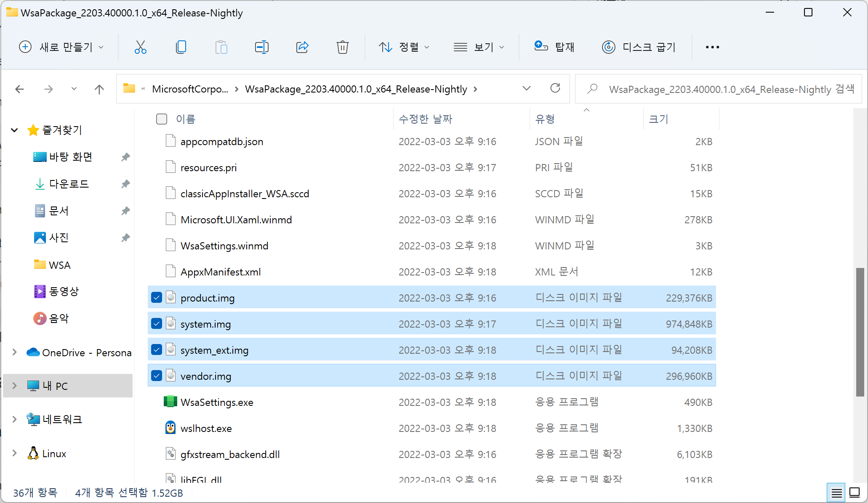Go up one folder level arrow

coord(99,89)
